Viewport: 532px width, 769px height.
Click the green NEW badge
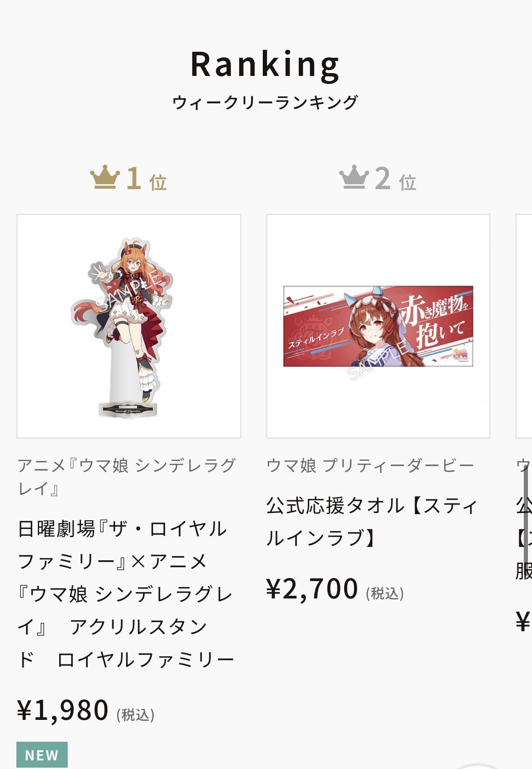point(42,755)
